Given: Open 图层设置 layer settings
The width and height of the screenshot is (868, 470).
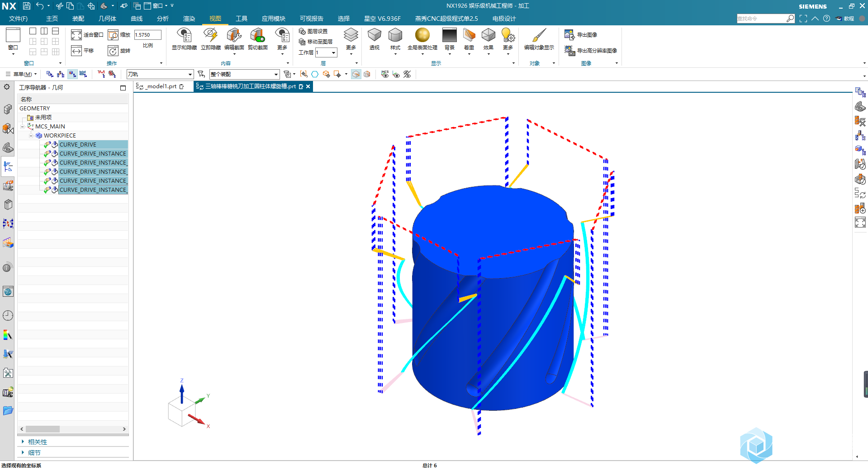Looking at the screenshot, I should [x=313, y=31].
